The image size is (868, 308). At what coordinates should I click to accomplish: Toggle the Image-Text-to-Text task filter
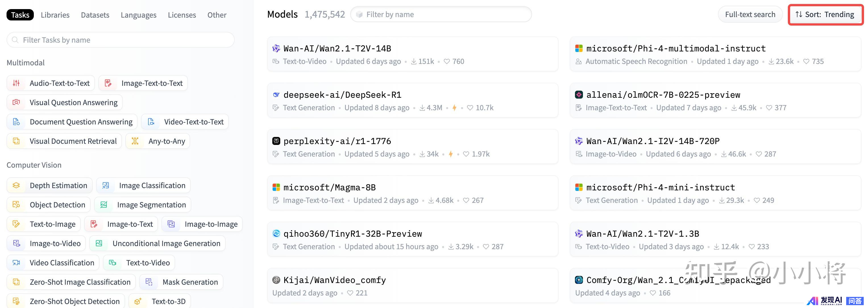pos(143,83)
